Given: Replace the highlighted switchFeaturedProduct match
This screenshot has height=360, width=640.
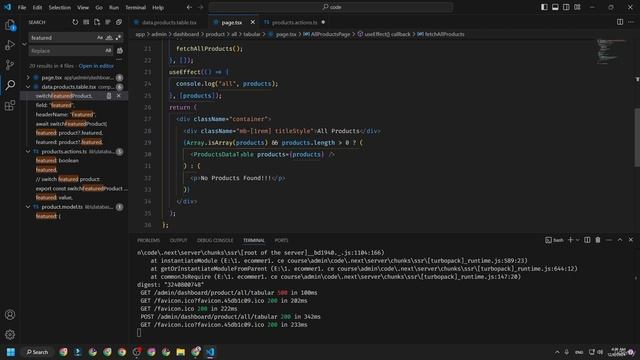Looking at the screenshot, I should click(x=109, y=96).
